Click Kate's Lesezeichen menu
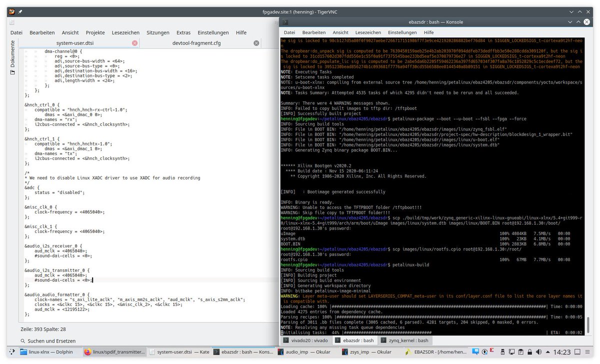 [126, 32]
